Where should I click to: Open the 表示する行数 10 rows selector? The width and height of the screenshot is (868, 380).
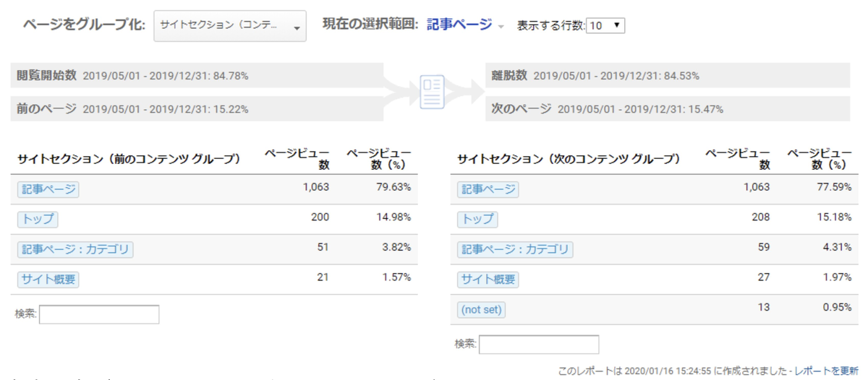pyautogui.click(x=605, y=25)
